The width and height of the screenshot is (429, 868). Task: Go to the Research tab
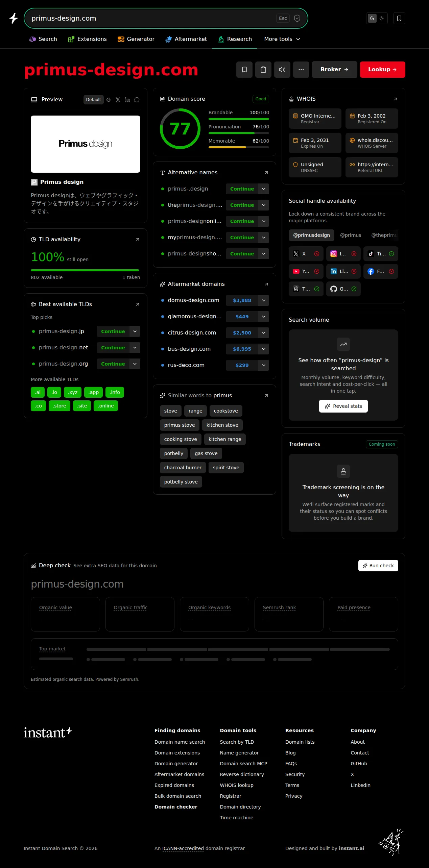pos(235,39)
